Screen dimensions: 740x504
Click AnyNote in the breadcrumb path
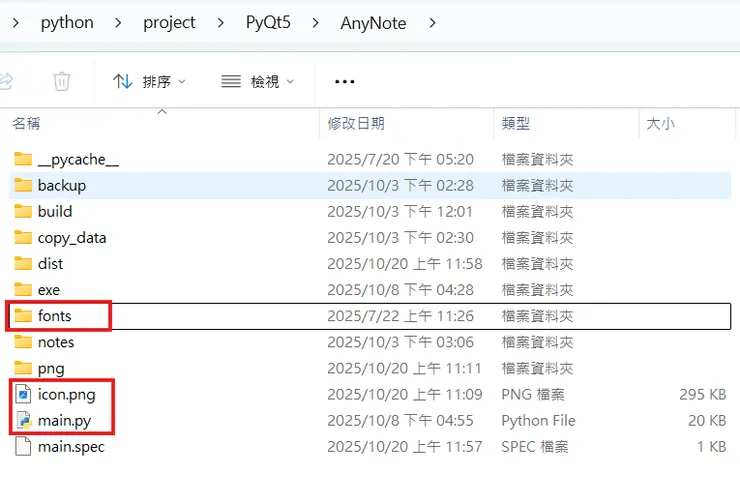tap(373, 23)
